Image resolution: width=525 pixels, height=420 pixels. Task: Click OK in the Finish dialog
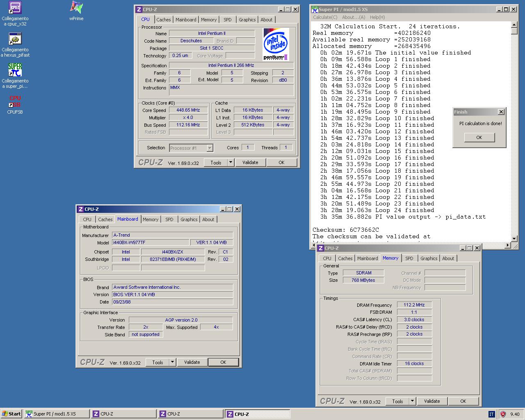pyautogui.click(x=479, y=137)
